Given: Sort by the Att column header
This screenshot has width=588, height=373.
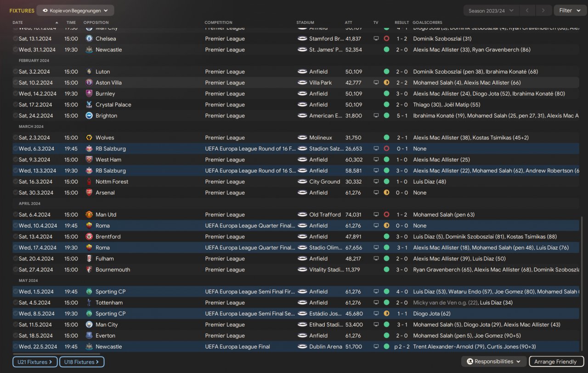Looking at the screenshot, I should point(349,23).
